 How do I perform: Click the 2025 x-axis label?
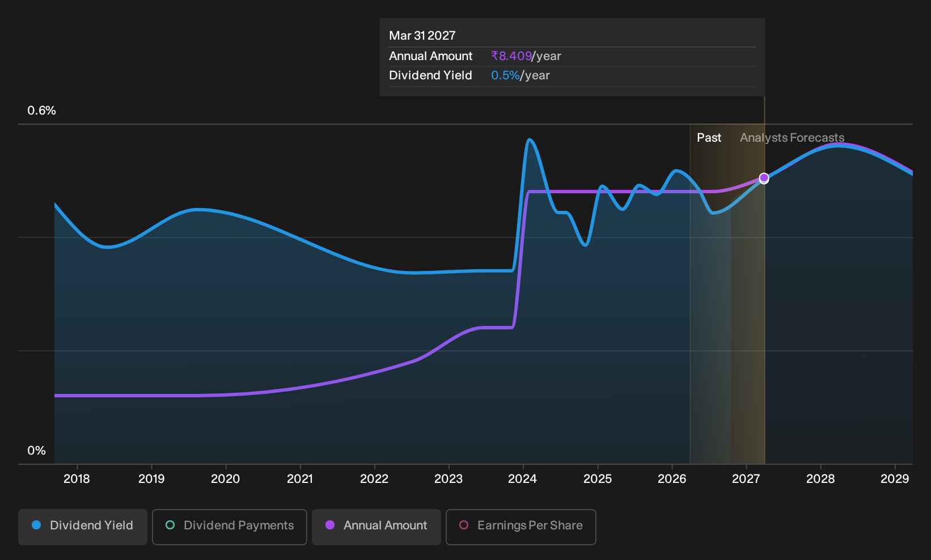click(x=598, y=479)
